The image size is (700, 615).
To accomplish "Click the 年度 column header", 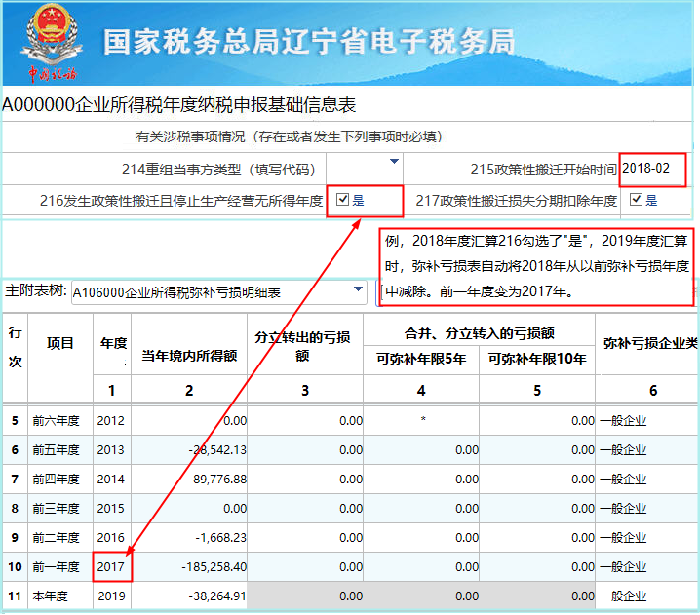I will [x=113, y=343].
